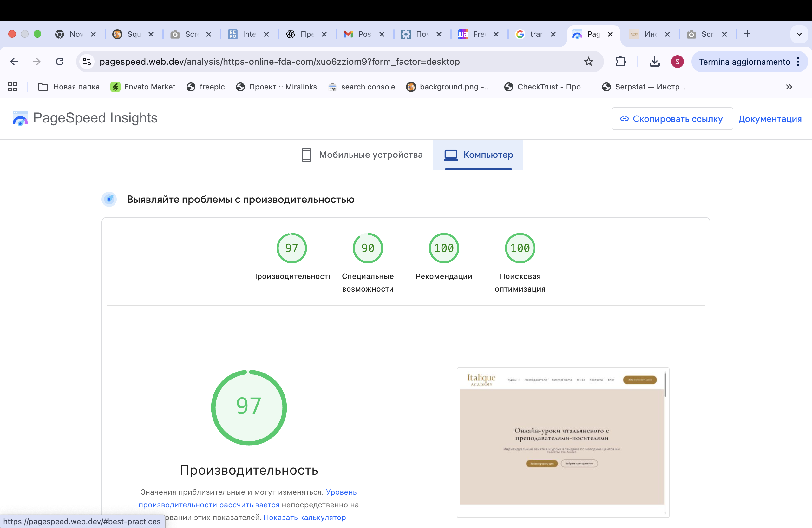Show hidden bookmarks via double chevron
812x528 pixels.
click(x=789, y=87)
